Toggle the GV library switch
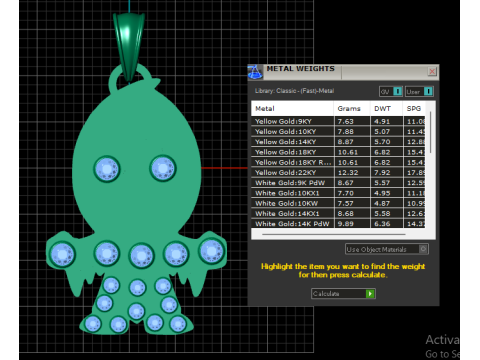The height and width of the screenshot is (360, 480). [391, 91]
